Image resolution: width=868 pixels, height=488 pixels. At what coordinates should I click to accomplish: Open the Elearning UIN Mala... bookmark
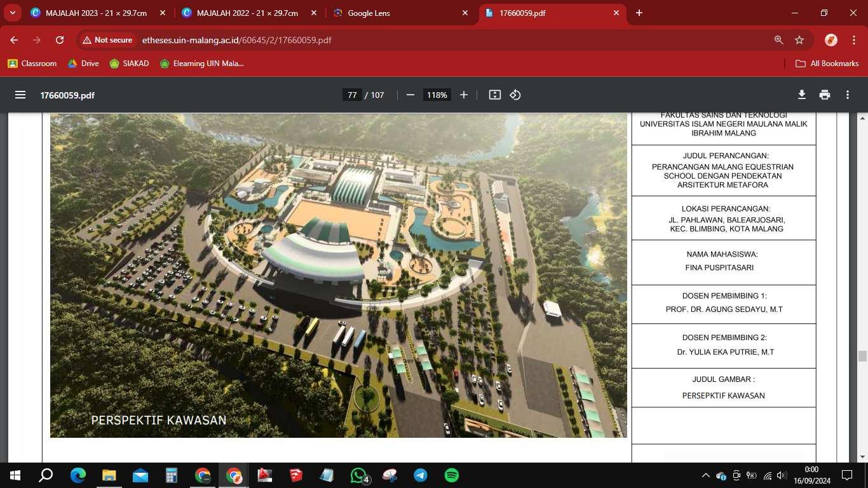tap(201, 64)
